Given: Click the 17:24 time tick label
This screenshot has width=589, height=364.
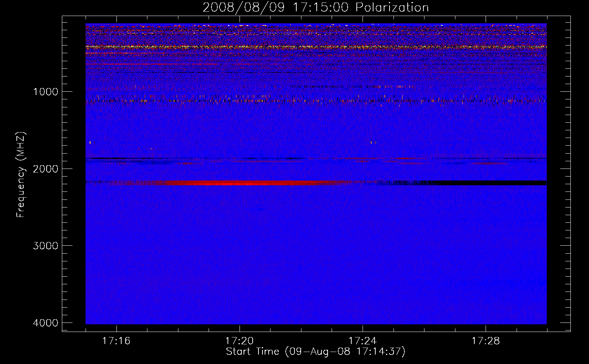Looking at the screenshot, I should pyautogui.click(x=363, y=341).
